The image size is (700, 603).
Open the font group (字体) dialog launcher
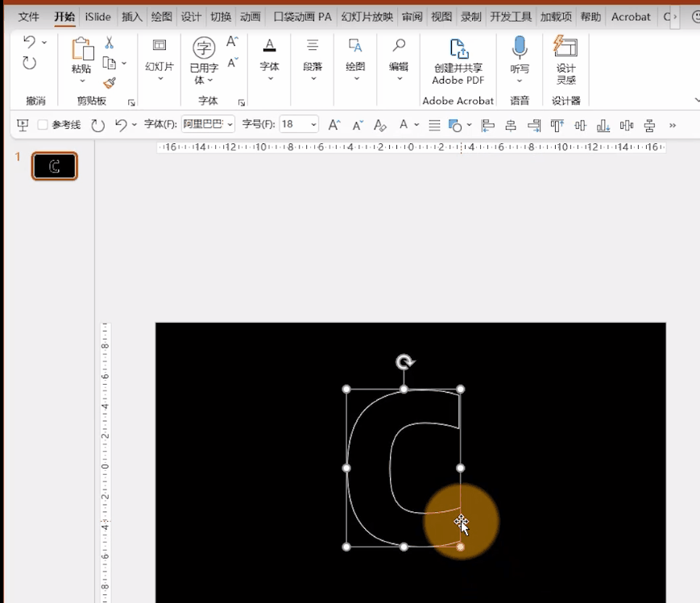coord(242,103)
